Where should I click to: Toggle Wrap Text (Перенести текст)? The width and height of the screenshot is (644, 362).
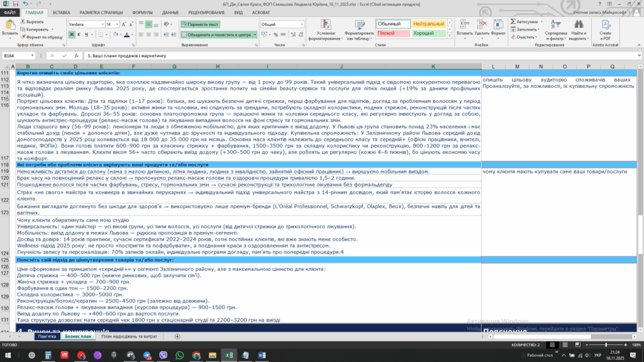(199, 25)
